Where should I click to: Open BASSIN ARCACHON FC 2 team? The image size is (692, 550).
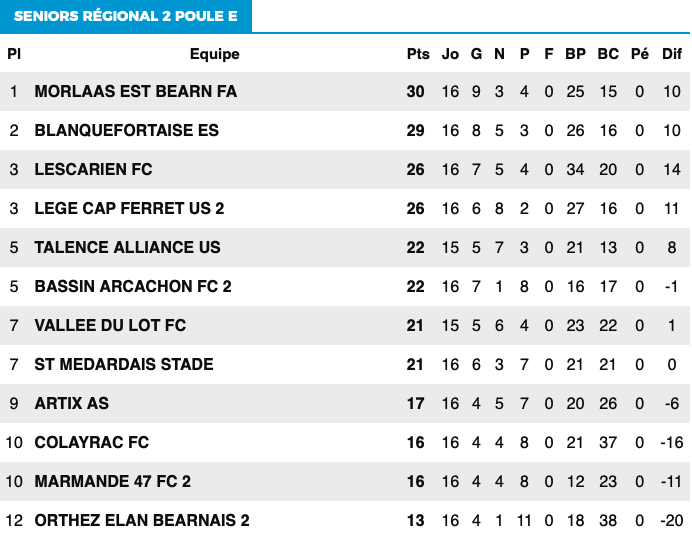click(133, 286)
